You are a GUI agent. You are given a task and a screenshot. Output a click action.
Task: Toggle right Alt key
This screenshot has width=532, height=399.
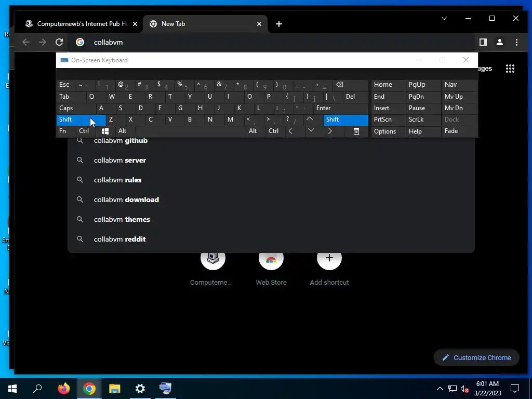[x=256, y=131]
